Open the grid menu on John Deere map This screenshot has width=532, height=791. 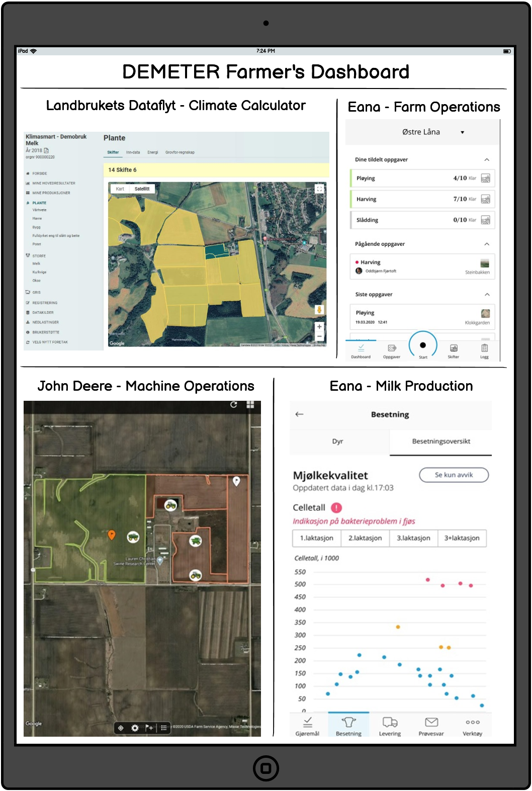pos(250,405)
